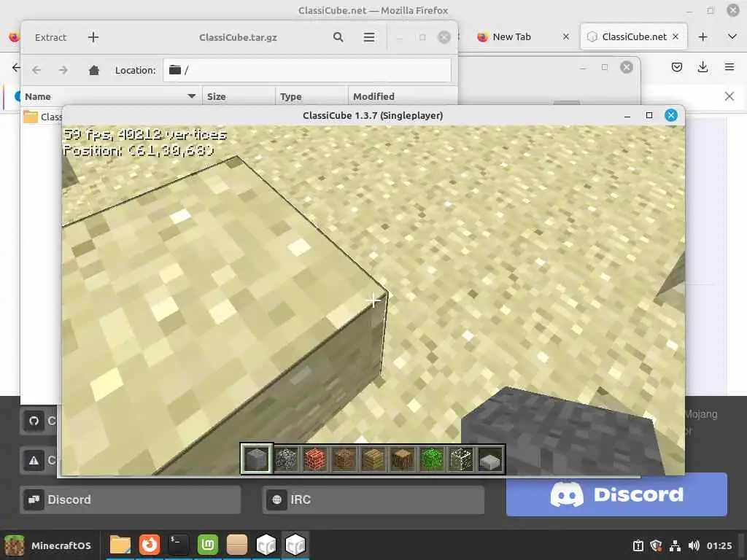747x560 pixels.
Task: Click the large blue Discord banner
Action: point(616,495)
